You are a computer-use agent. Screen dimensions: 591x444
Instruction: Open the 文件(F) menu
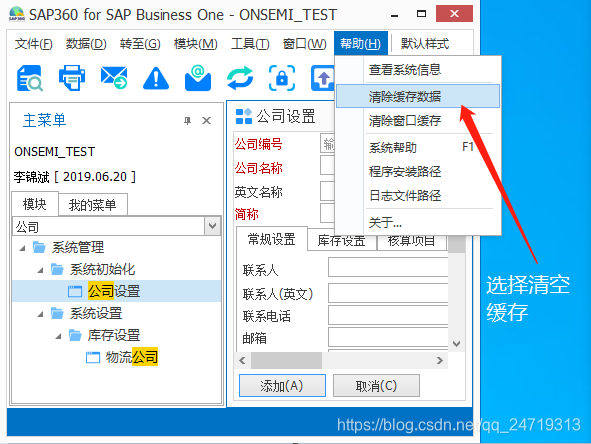pos(34,44)
